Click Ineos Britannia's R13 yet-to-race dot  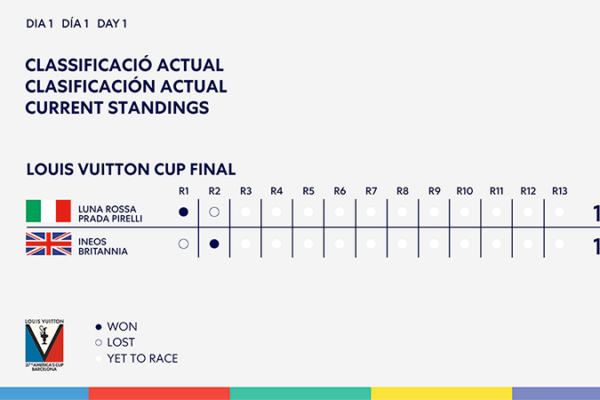[559, 244]
